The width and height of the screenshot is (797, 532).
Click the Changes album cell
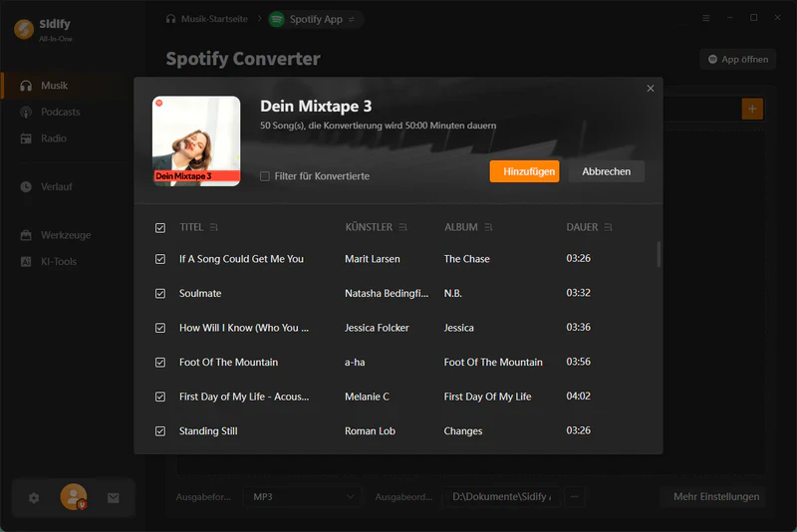(463, 431)
